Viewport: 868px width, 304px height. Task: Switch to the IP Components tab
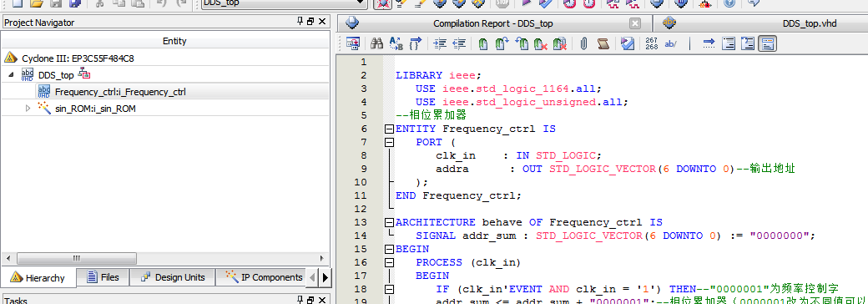[x=265, y=277]
